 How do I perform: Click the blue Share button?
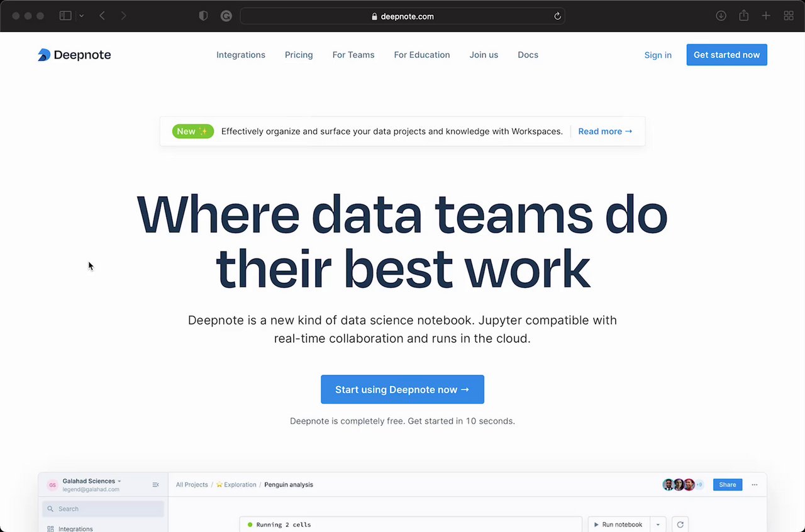[728, 485]
